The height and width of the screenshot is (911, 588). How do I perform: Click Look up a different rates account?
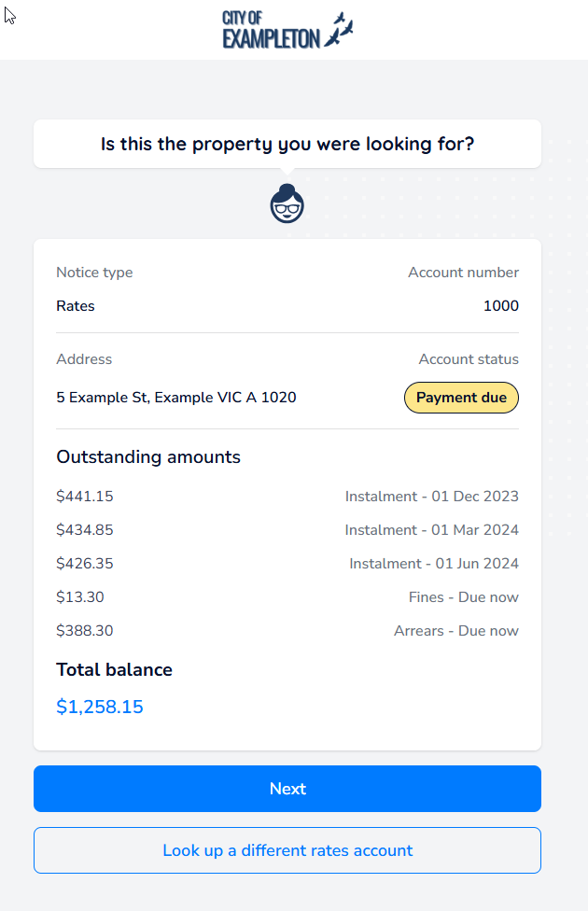287,850
